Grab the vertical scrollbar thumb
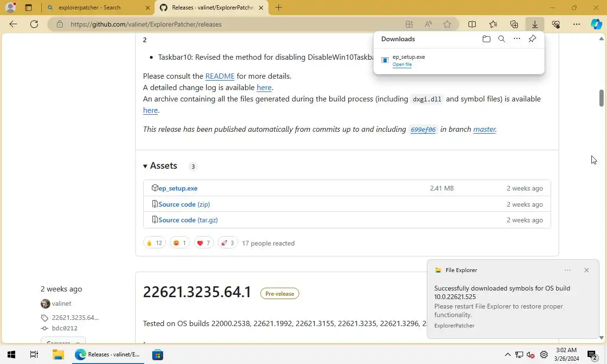 coord(601,98)
